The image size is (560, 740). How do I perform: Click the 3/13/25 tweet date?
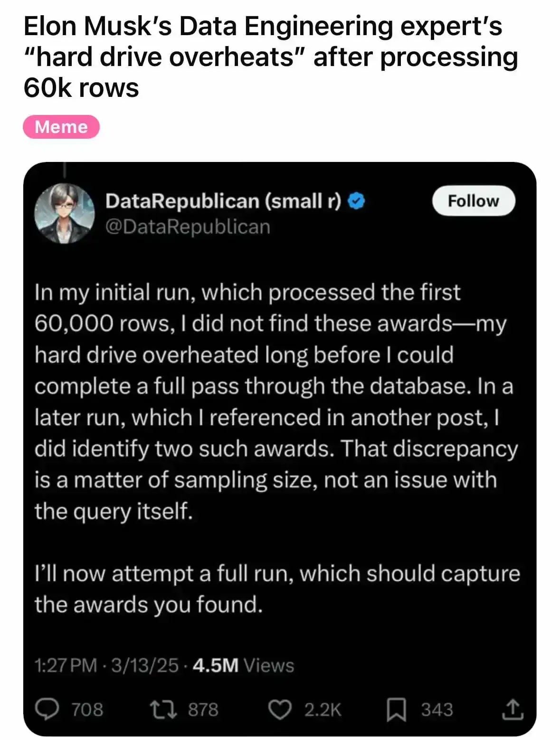click(x=145, y=665)
